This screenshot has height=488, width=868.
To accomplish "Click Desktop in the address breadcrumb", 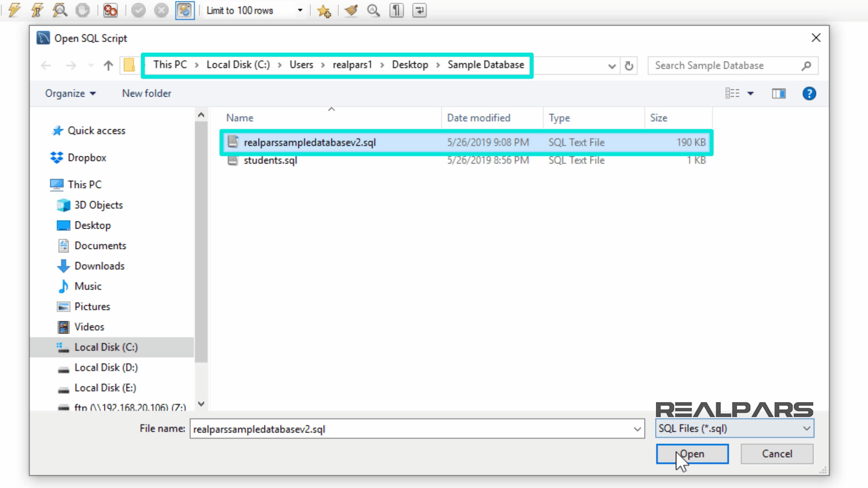I will click(x=410, y=65).
